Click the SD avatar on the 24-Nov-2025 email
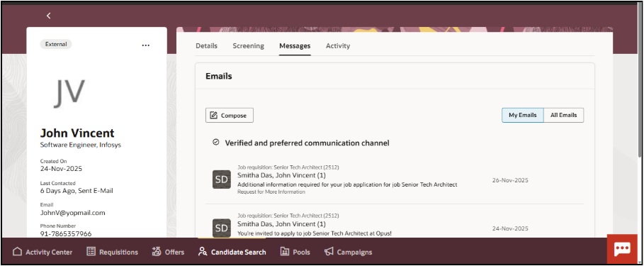The image size is (644, 266). [221, 228]
